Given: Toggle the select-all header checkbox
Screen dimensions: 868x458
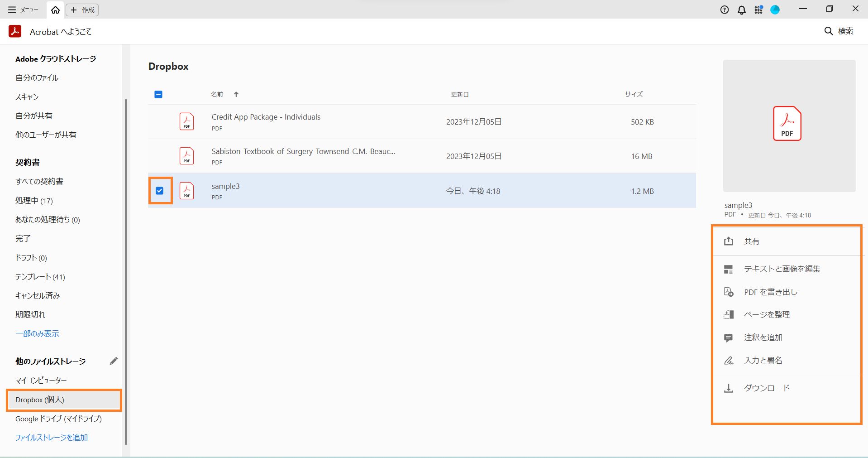Looking at the screenshot, I should (x=158, y=94).
